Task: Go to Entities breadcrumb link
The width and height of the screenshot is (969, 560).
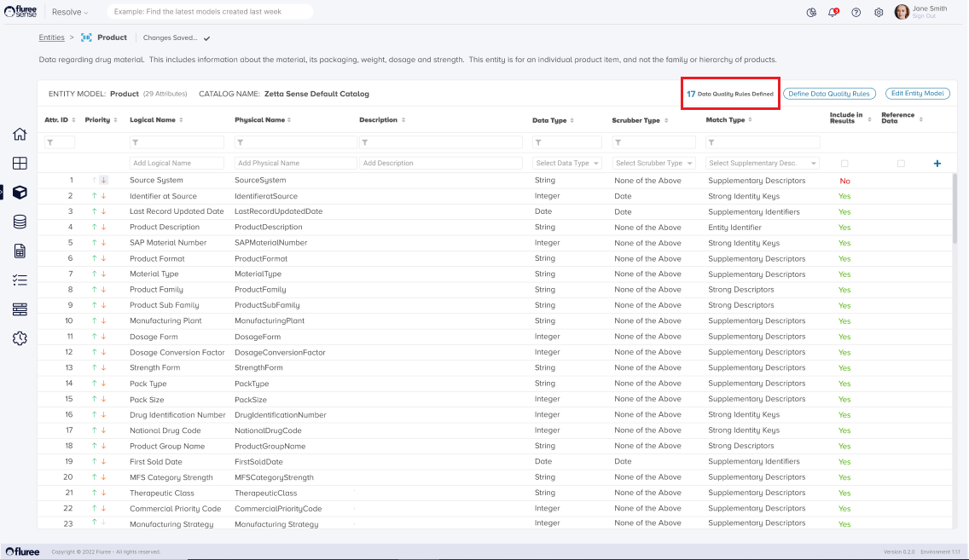Action: (51, 38)
